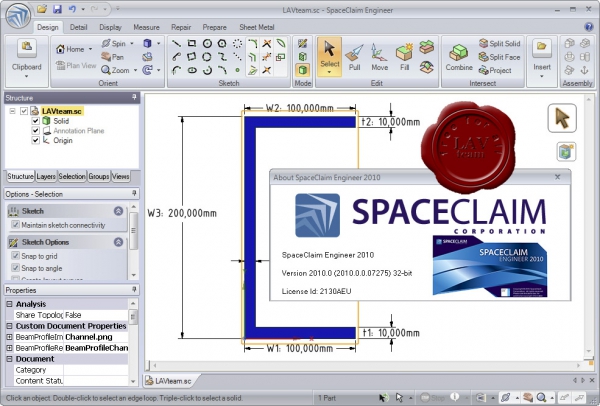Toggle the Solid visibility checkbox

point(35,121)
